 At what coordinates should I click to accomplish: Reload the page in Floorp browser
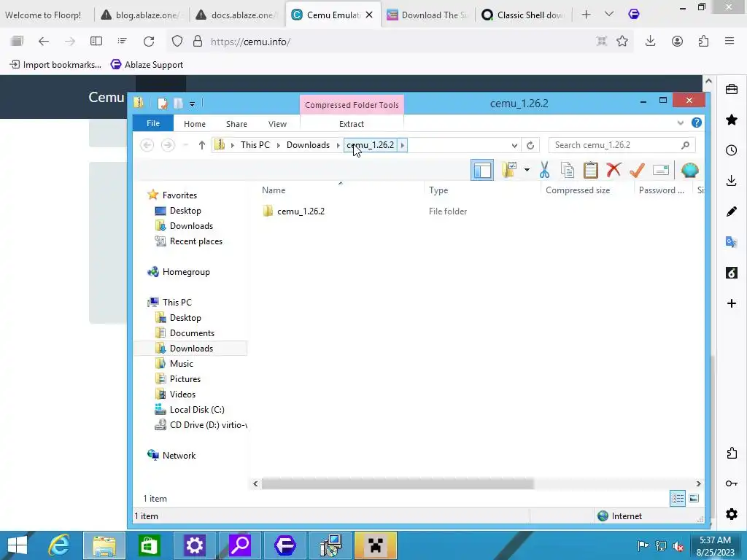coord(149,42)
